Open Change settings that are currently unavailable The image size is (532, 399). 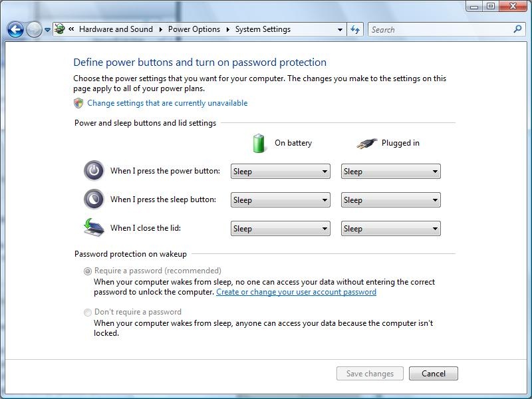coord(168,103)
